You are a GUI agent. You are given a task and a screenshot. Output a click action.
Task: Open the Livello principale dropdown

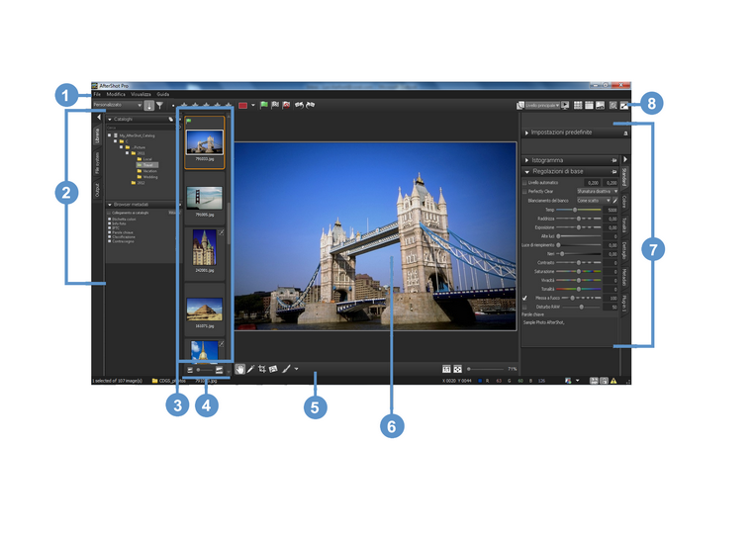[541, 105]
